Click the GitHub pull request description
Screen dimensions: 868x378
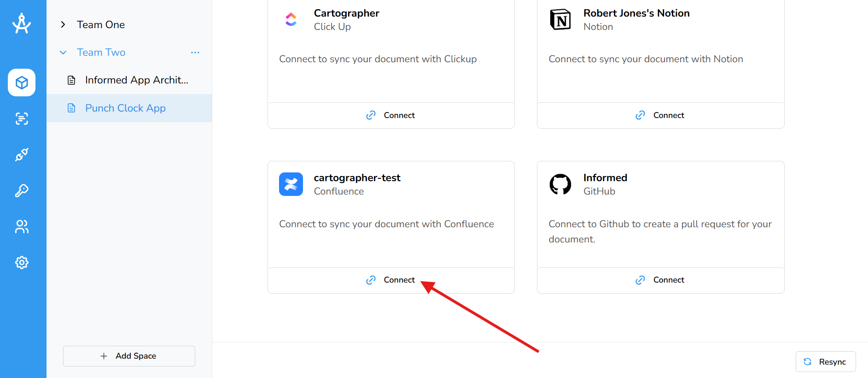pyautogui.click(x=660, y=231)
